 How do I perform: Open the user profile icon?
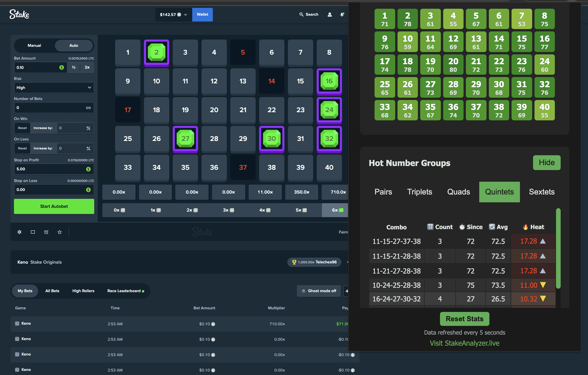pos(330,15)
